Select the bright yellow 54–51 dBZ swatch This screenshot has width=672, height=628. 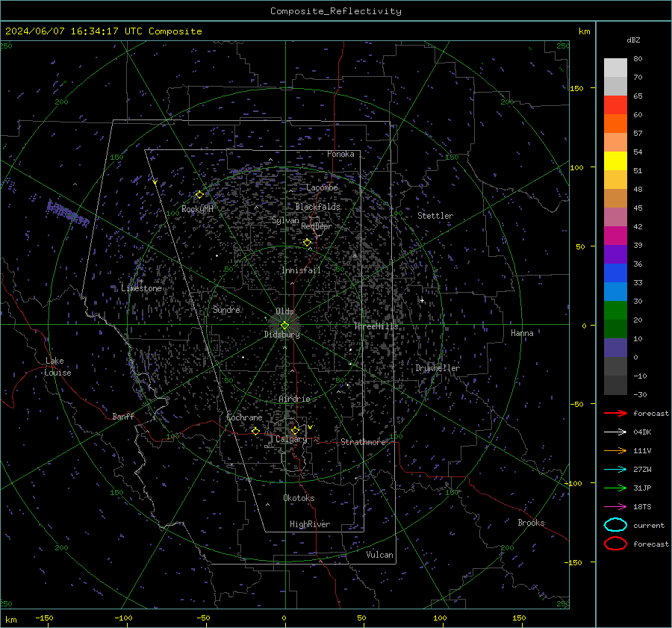pyautogui.click(x=615, y=161)
